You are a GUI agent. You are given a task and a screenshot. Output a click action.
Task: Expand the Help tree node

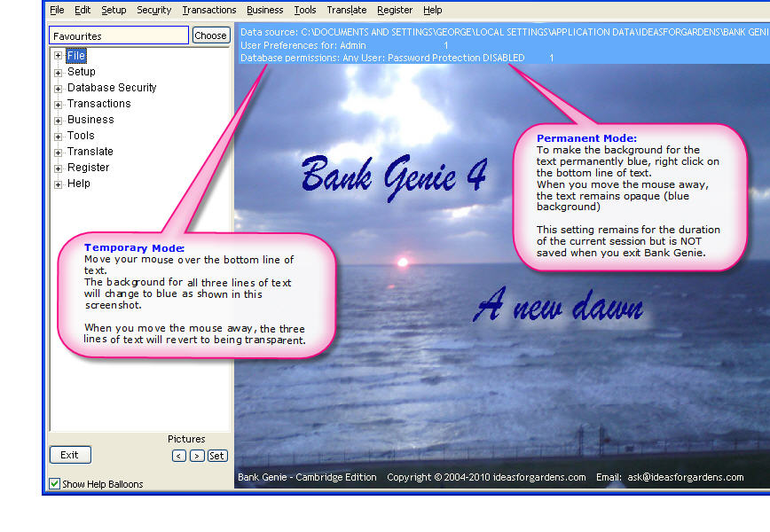coord(58,185)
